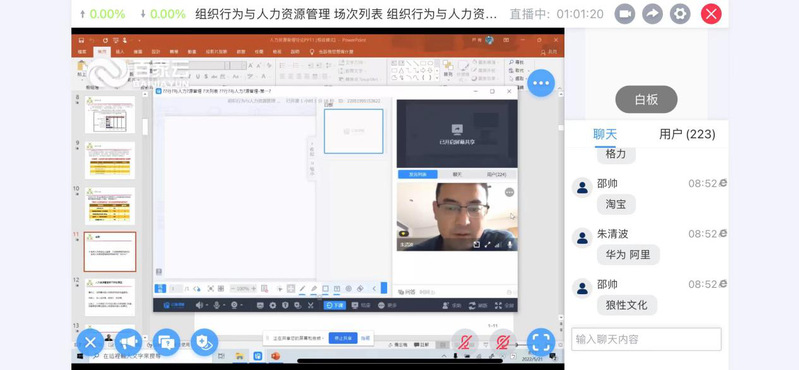Toggle the disabled camera button

coord(503,342)
